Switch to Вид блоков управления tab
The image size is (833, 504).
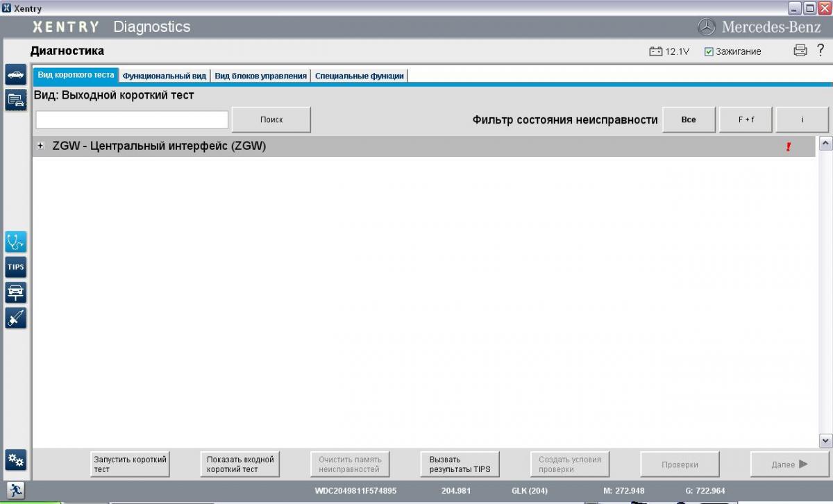pyautogui.click(x=260, y=76)
